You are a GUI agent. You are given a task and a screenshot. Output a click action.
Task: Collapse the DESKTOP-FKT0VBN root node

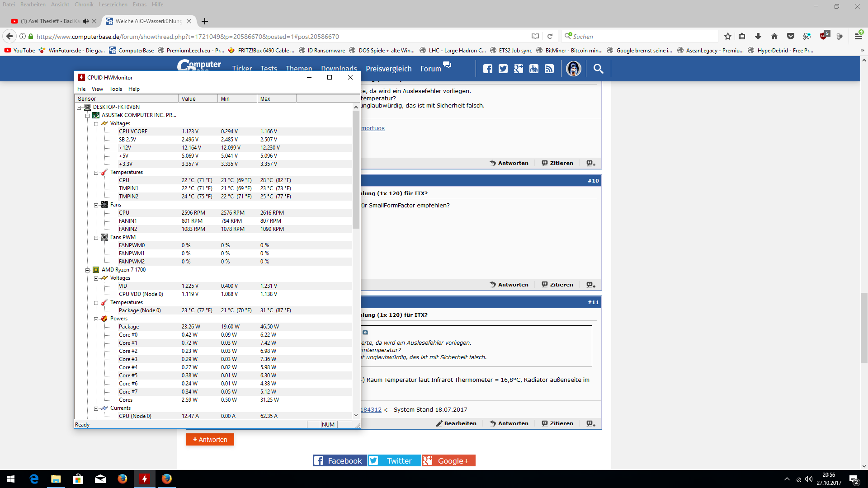click(79, 108)
